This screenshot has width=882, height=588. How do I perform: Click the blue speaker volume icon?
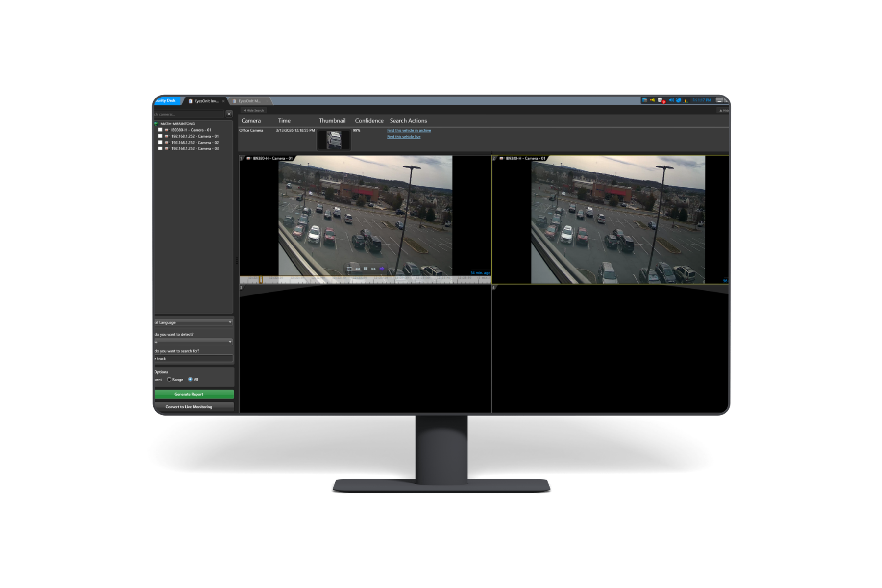click(x=671, y=100)
